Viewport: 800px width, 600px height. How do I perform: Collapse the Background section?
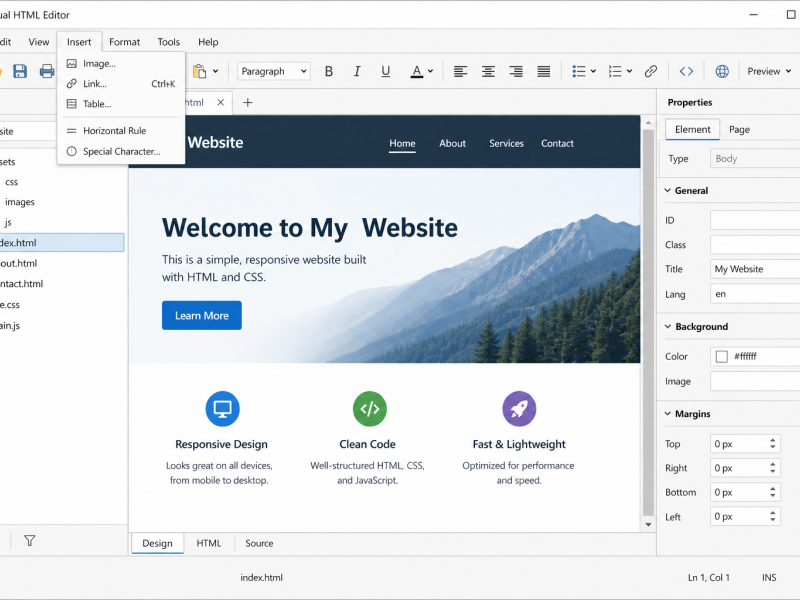(667, 327)
